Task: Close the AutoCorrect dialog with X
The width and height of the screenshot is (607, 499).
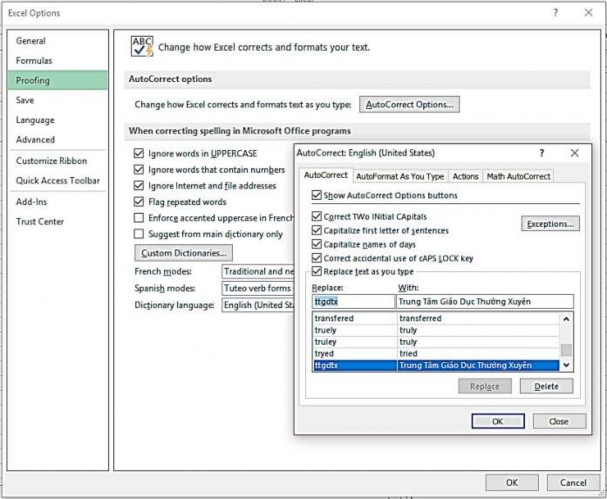Action: click(x=574, y=153)
